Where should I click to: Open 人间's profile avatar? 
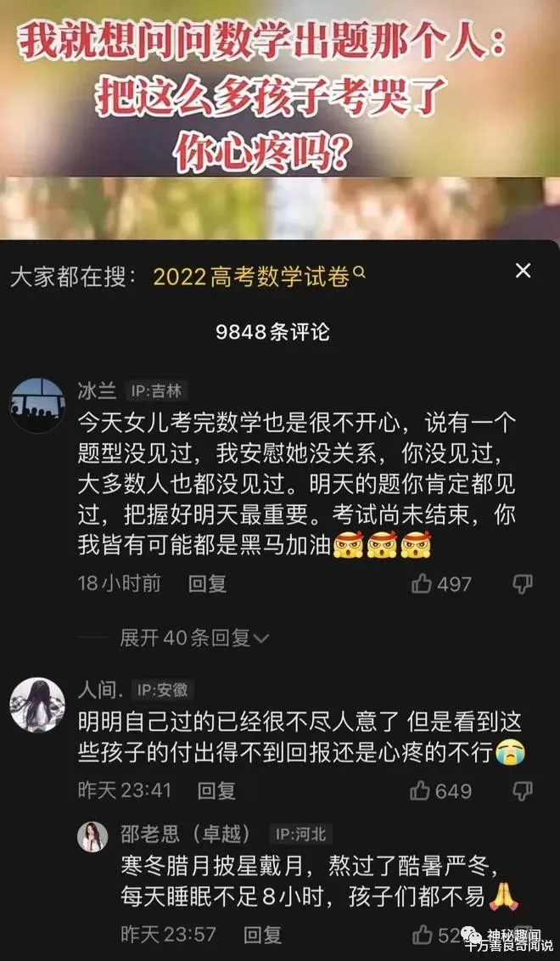pyautogui.click(x=38, y=705)
